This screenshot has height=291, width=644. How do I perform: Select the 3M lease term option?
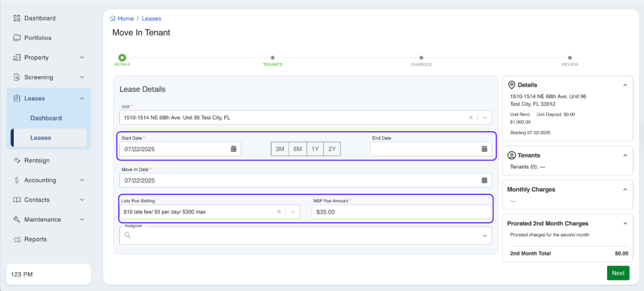[279, 149]
